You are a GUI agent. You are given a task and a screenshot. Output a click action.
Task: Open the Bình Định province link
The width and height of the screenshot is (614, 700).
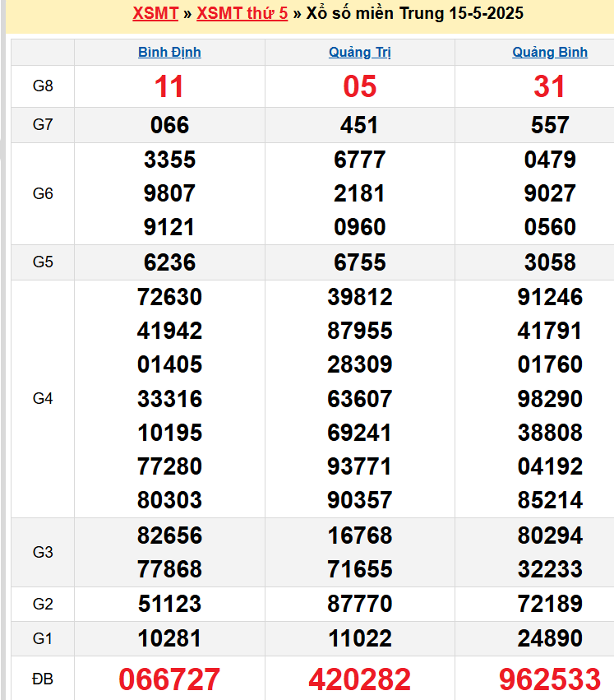pos(169,52)
